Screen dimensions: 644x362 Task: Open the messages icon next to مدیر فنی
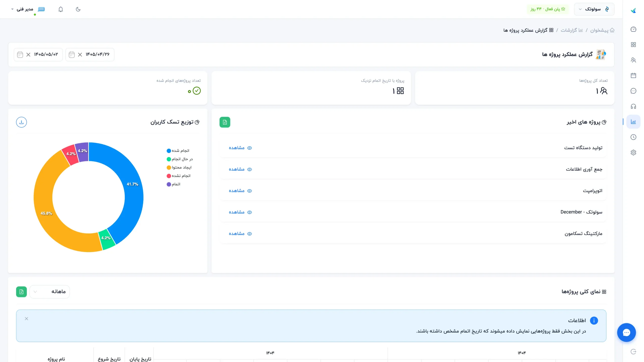pyautogui.click(x=41, y=9)
